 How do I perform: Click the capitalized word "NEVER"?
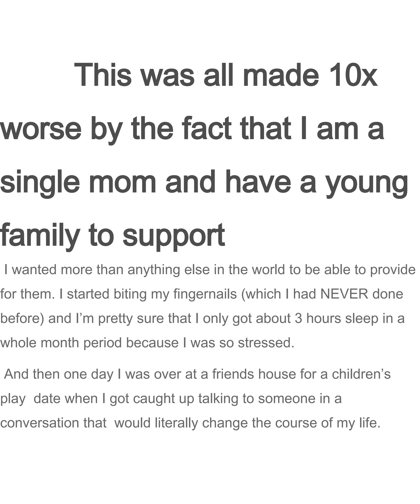(x=344, y=294)
